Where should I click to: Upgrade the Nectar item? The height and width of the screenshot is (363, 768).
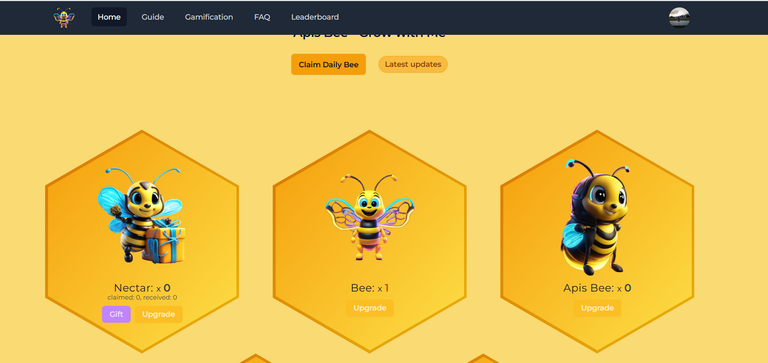159,315
